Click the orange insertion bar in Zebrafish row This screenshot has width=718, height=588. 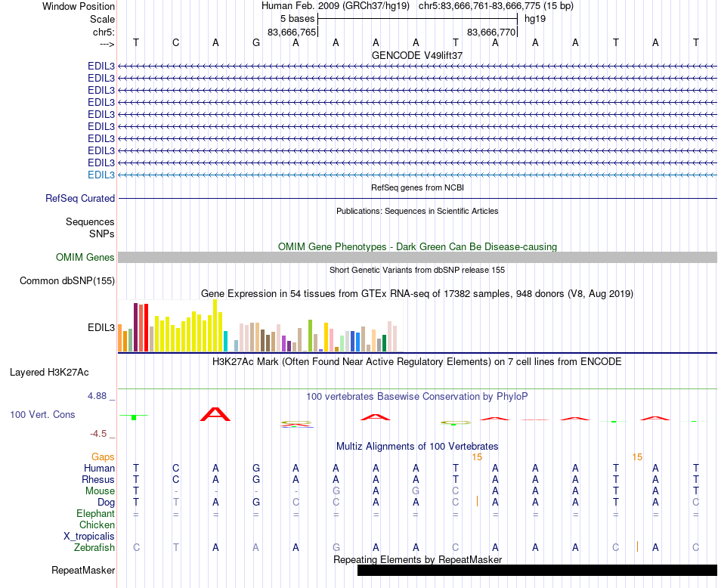pyautogui.click(x=637, y=546)
